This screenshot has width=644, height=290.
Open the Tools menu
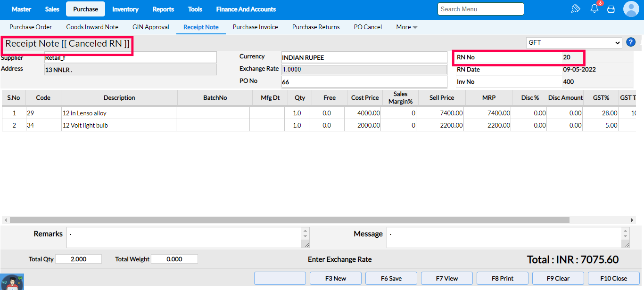(x=195, y=9)
